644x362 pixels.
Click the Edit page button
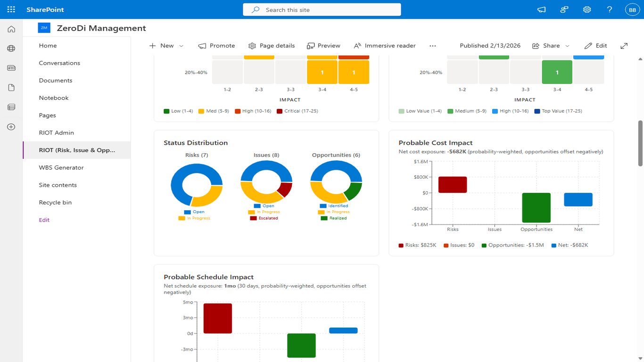(596, 46)
